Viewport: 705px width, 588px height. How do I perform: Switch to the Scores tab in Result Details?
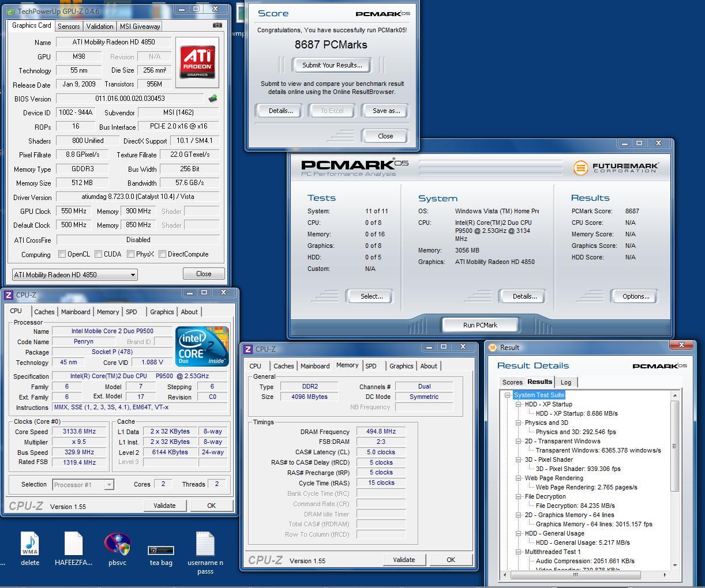click(512, 382)
